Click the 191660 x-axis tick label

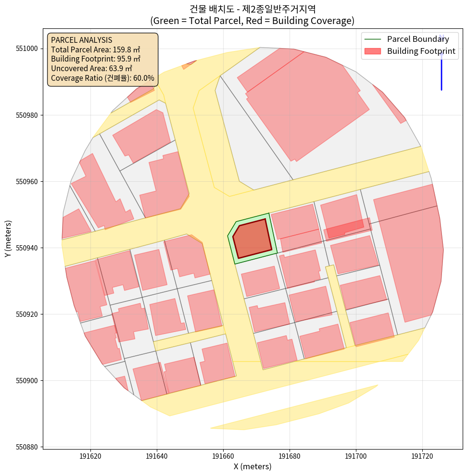[223, 455]
